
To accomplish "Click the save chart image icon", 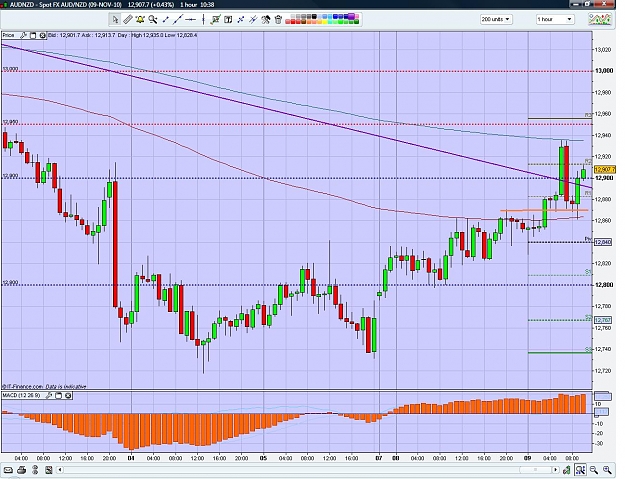I will (48, 469).
